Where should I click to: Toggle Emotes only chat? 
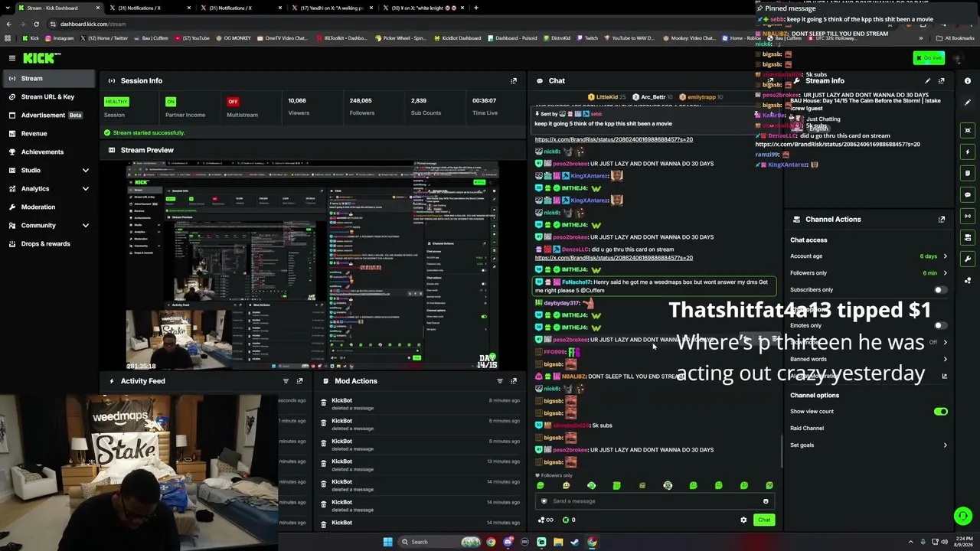(x=940, y=326)
